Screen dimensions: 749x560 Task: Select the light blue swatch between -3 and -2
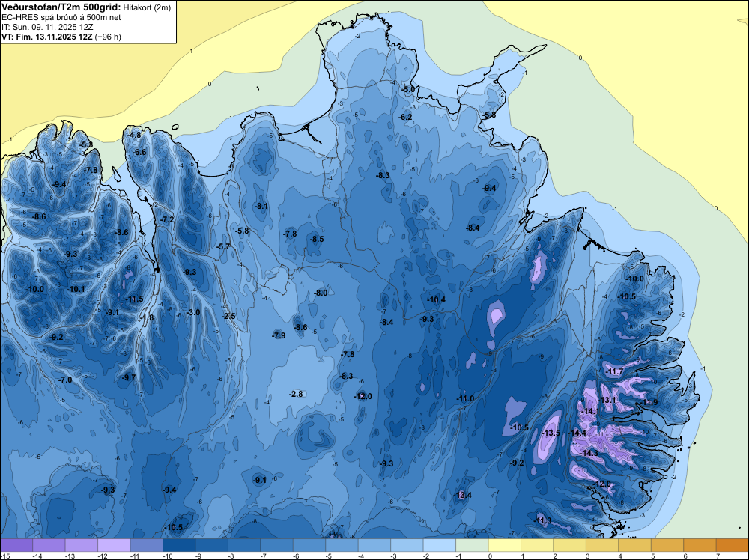(x=407, y=545)
